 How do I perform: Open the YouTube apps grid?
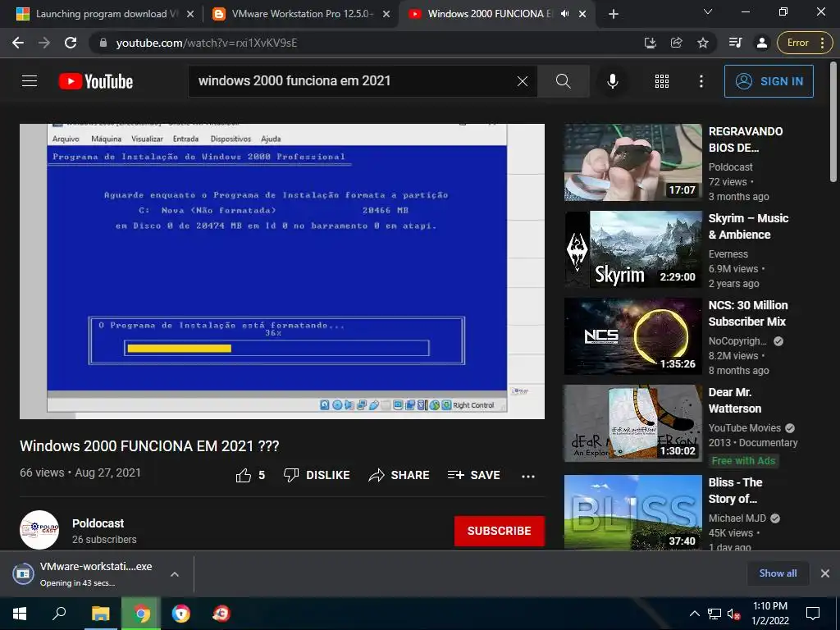click(662, 81)
